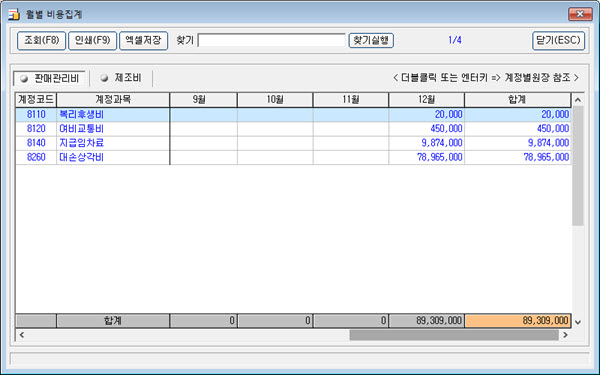600x375 pixels.
Task: Click the 인쇄(F9) print button
Action: (x=92, y=41)
